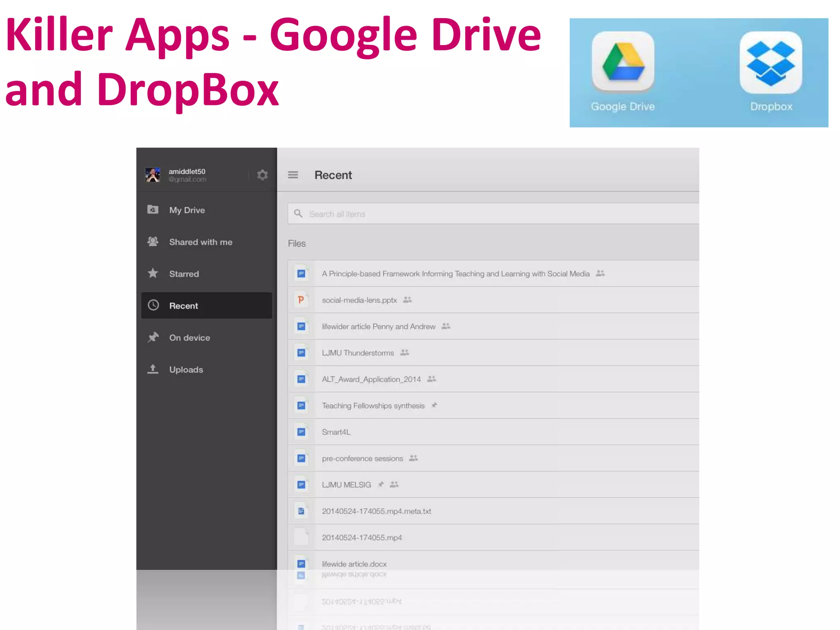Open 20140524-174055.mp4 video file
The width and height of the screenshot is (840, 630).
click(x=493, y=538)
